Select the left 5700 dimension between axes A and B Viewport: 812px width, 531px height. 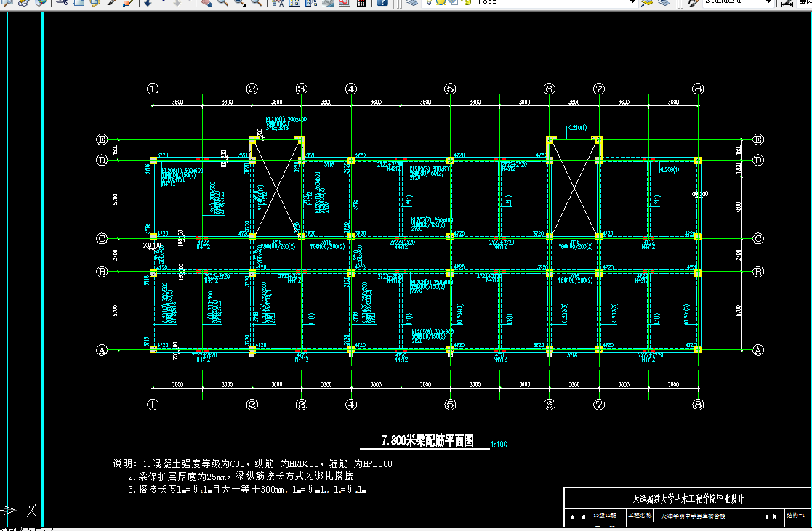(115, 310)
